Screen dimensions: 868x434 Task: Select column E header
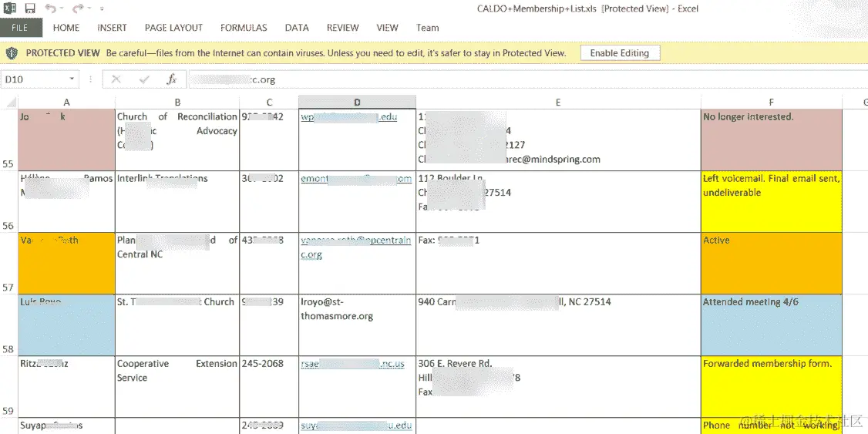[x=558, y=102]
